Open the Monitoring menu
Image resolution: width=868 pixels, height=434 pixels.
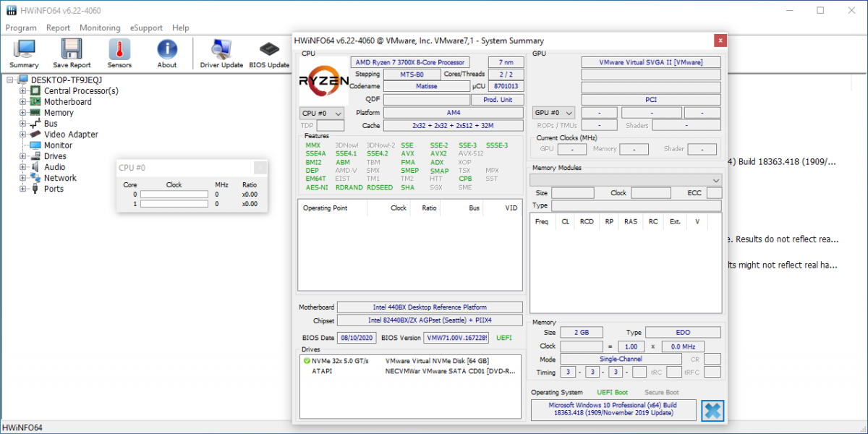(x=100, y=28)
